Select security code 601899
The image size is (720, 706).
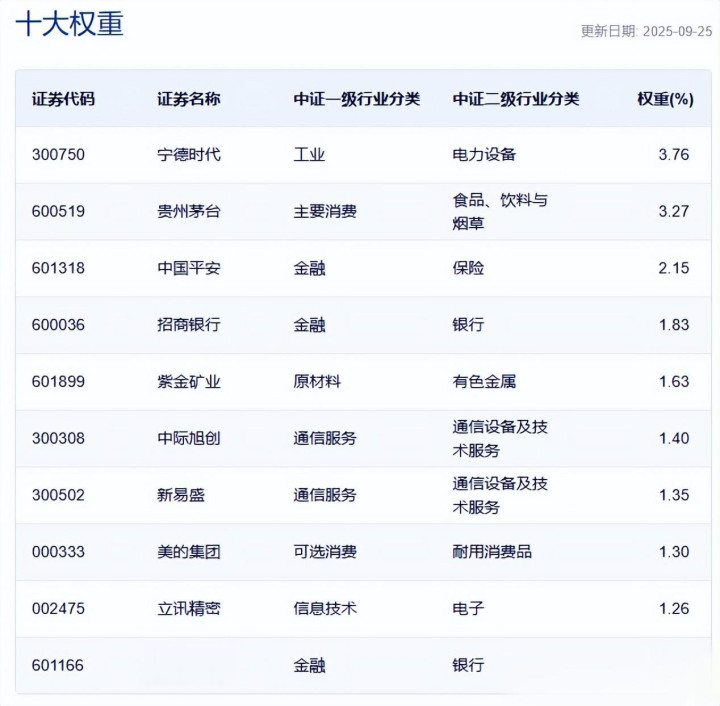click(58, 382)
